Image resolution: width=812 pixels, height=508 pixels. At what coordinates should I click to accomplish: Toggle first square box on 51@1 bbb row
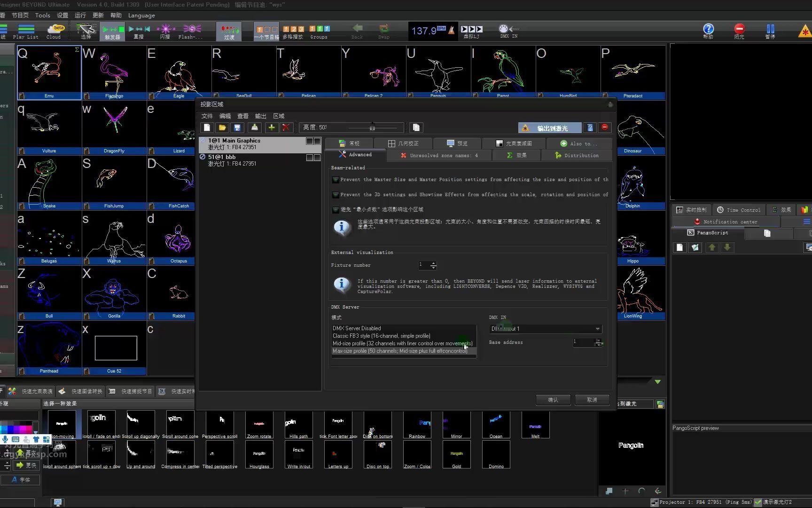coord(310,158)
